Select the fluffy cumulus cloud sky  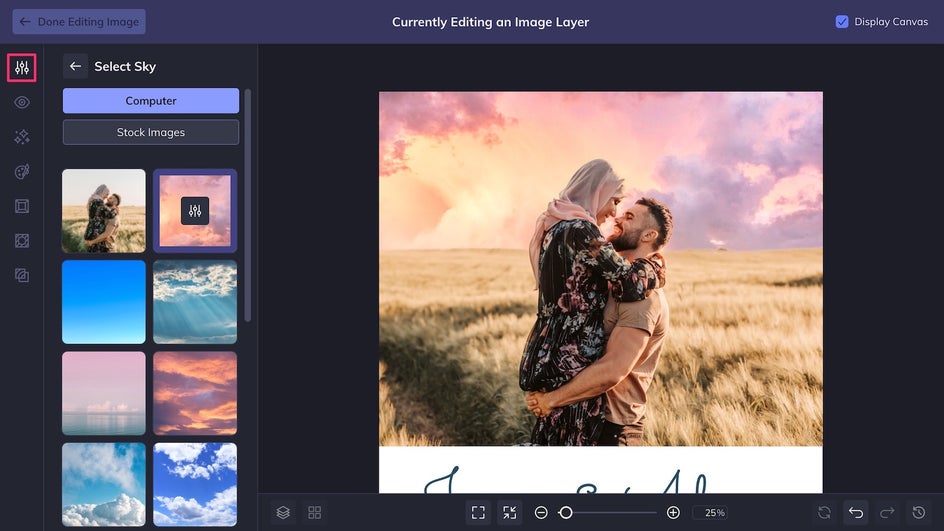(x=104, y=485)
